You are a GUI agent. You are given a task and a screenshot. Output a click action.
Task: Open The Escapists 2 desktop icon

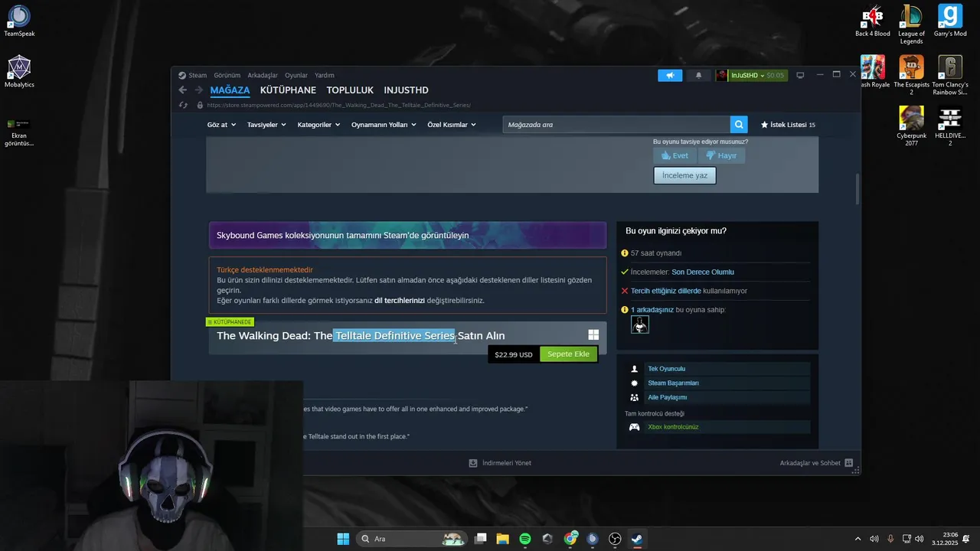911,75
